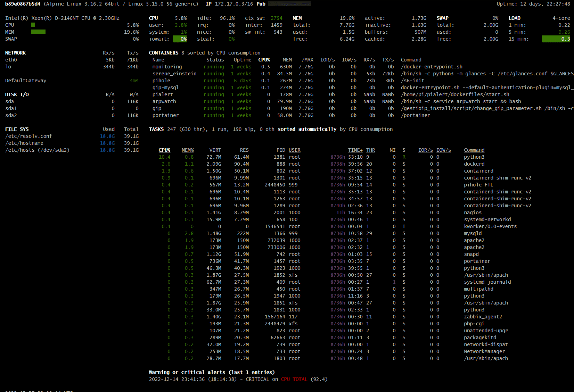Click the green CPU usage bar
This screenshot has height=392, width=574.
pos(33,25)
